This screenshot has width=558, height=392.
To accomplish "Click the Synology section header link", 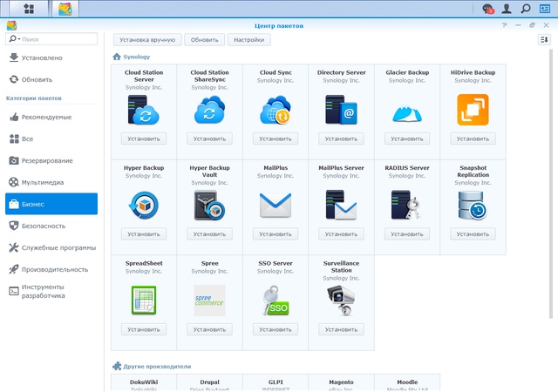I will tap(136, 57).
